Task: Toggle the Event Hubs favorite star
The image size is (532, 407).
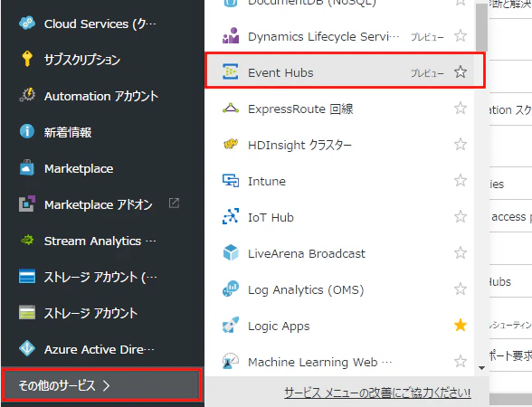Action: click(x=461, y=72)
